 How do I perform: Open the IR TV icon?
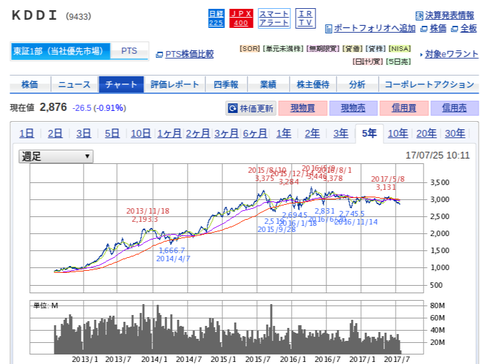pos(305,18)
